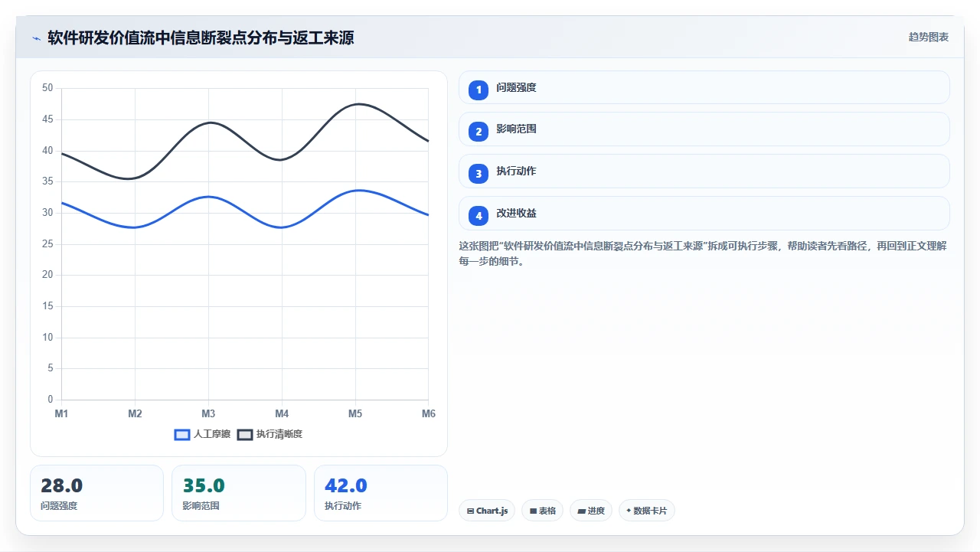Select step 3 执行动作

[704, 171]
